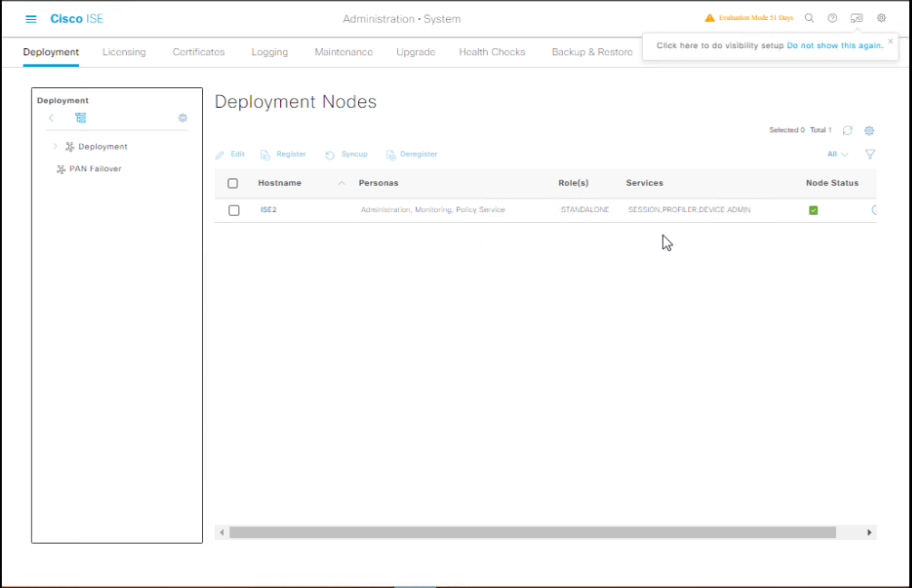Click the top-right settings gear icon
This screenshot has width=912, height=588.
coord(881,18)
